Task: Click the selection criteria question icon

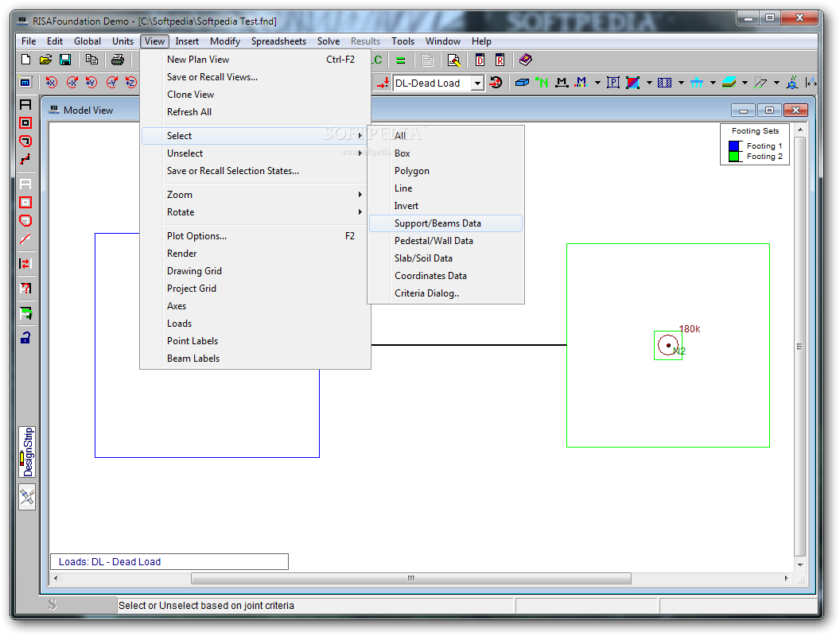Action: coord(25,288)
